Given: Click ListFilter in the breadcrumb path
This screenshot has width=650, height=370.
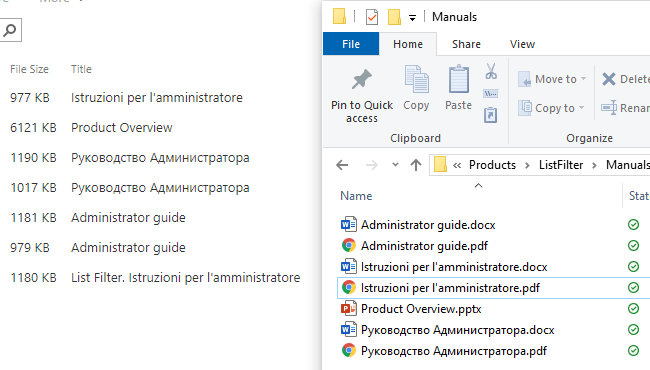Looking at the screenshot, I should coord(561,165).
